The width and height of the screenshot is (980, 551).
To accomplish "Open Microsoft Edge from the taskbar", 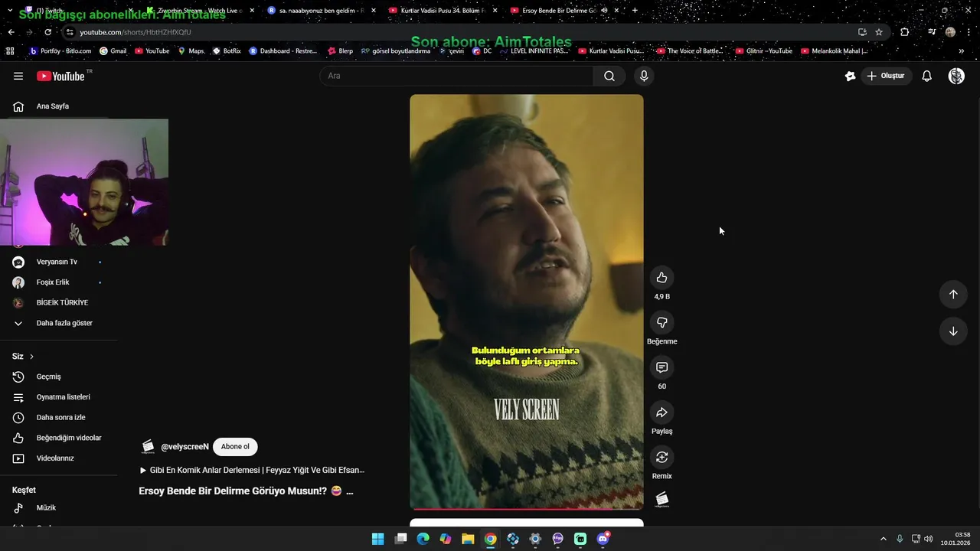I will tap(423, 539).
